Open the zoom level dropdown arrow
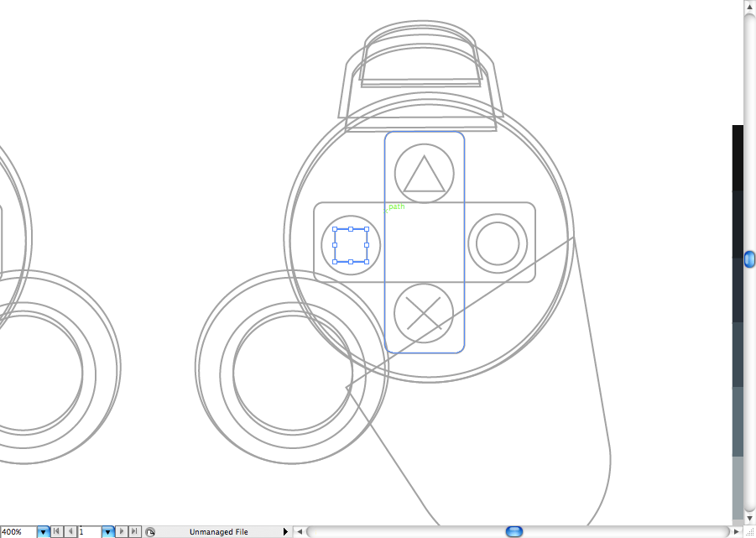Viewport: 756px width, 538px height. click(x=44, y=532)
